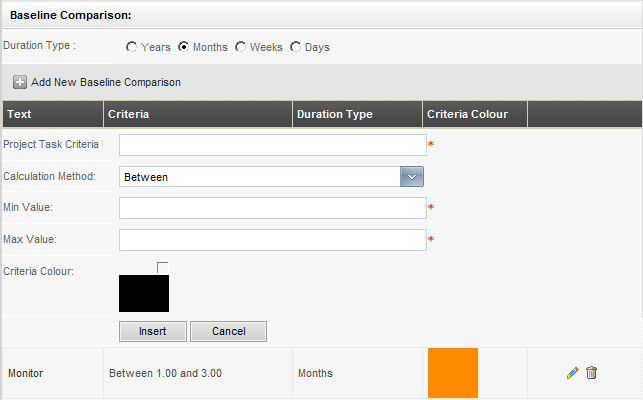Open the black Criteria Colour swatch
The width and height of the screenshot is (643, 400).
pos(144,292)
